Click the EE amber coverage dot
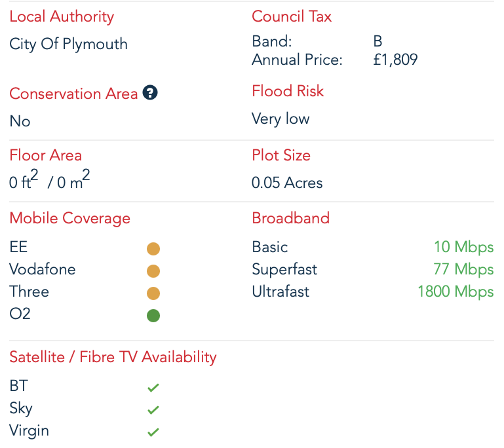This screenshot has width=504, height=448. click(153, 249)
